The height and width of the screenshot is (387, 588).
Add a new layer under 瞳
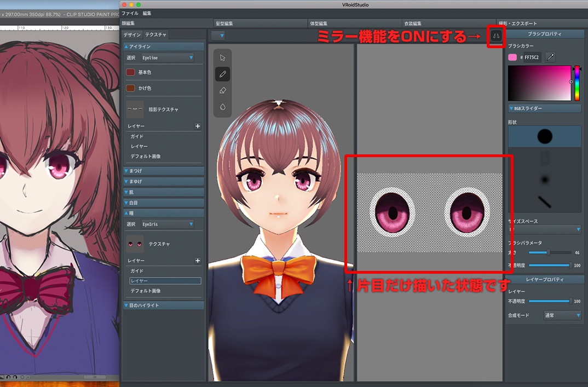[x=198, y=261]
